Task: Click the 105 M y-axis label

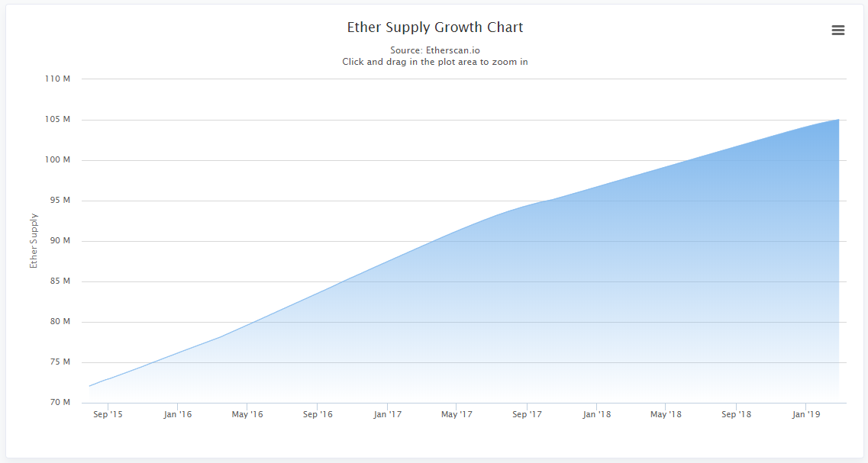Action: (57, 120)
